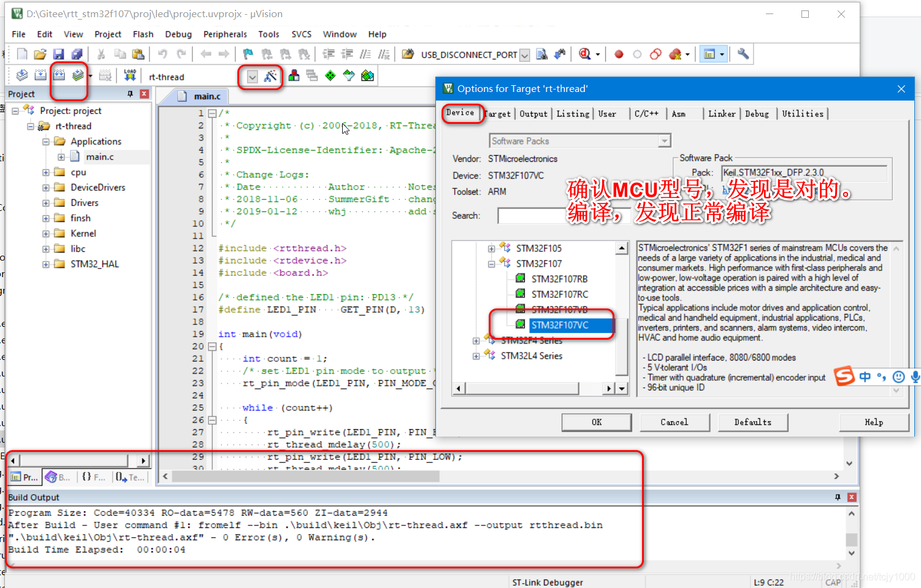Click the Project Window layout icon

[709, 54]
